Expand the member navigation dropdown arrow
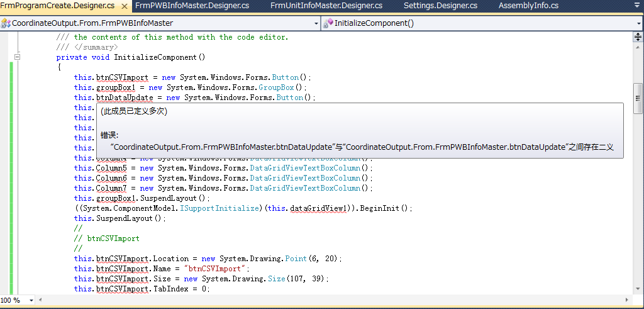 (x=639, y=23)
